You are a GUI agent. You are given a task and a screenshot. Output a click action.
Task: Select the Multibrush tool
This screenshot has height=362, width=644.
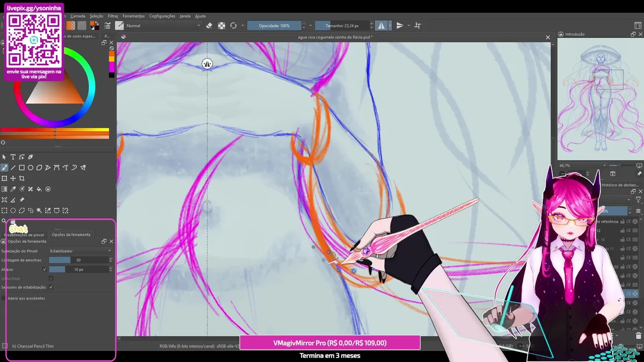click(83, 167)
